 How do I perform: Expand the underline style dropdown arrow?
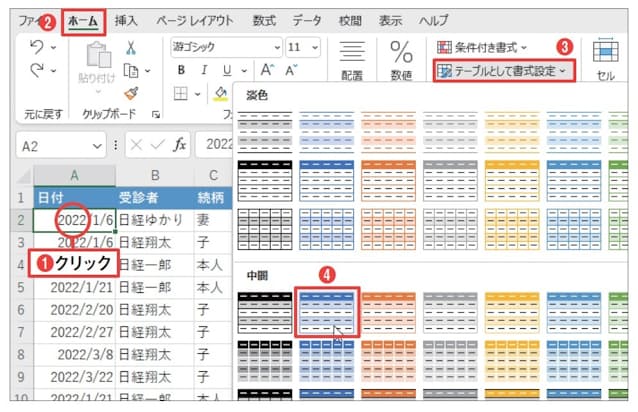(x=244, y=71)
